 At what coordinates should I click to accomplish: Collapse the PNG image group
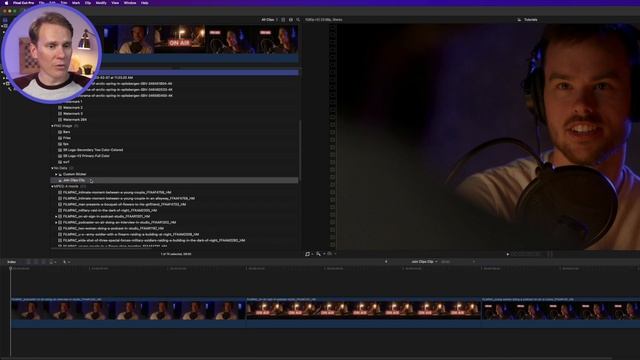pyautogui.click(x=52, y=126)
